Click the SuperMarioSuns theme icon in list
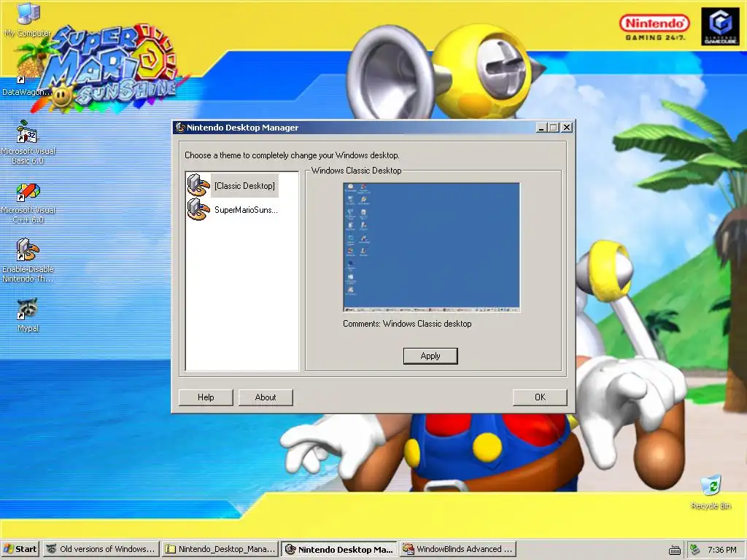Viewport: 747px width, 560px height. [x=198, y=209]
